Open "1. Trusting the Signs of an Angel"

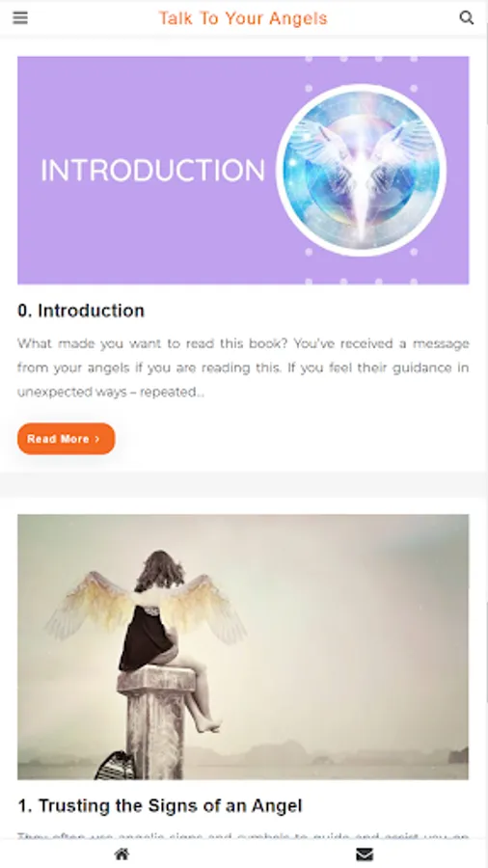coord(160,805)
